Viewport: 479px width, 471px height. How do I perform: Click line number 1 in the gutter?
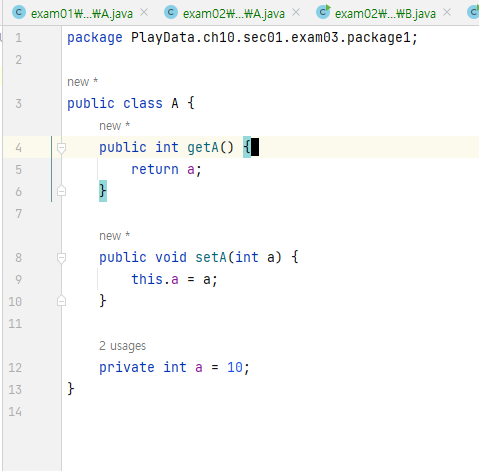(x=19, y=37)
